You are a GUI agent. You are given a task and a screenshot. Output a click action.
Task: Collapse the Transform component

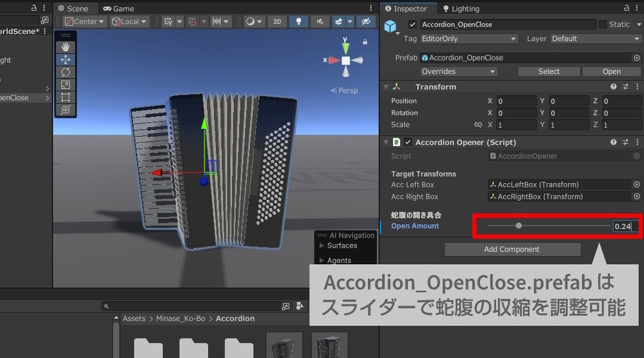(386, 87)
